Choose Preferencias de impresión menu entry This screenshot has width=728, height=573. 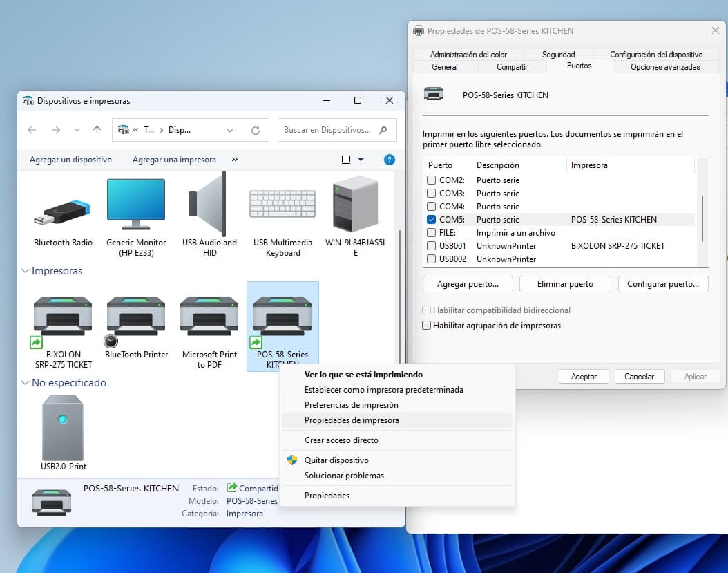(397, 405)
